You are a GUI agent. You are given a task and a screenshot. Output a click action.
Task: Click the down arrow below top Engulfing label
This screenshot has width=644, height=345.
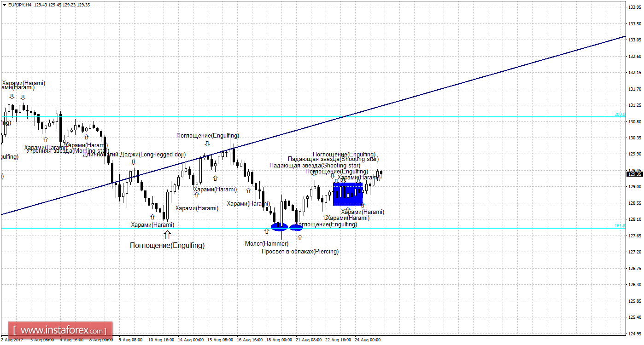(x=207, y=144)
